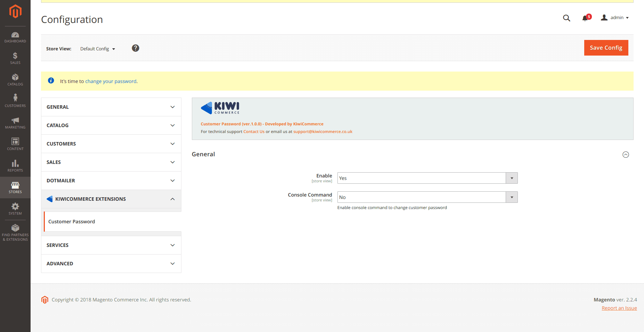Click the help question mark icon
Viewport: 644px width, 332px height.
pyautogui.click(x=136, y=48)
